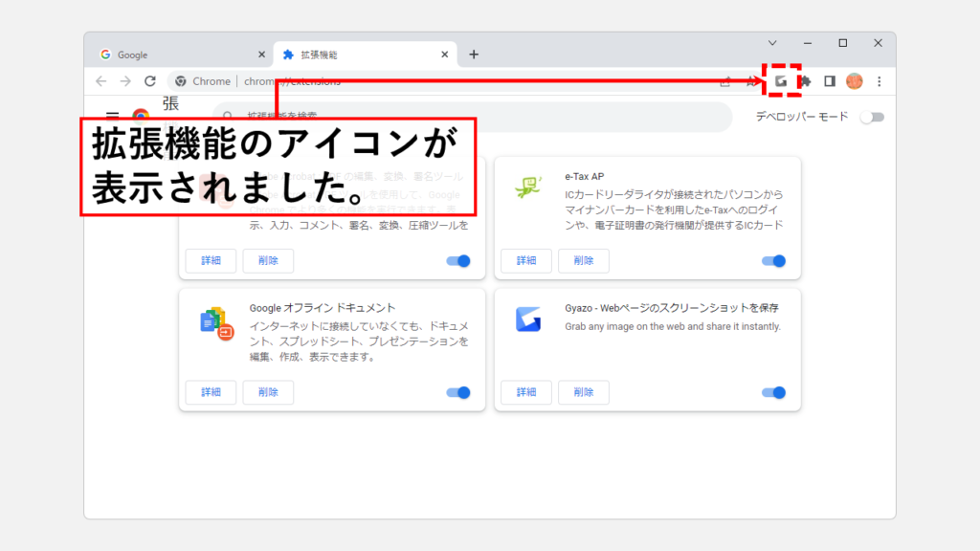Go back using the back arrow
This screenshot has height=551, width=980.
click(101, 81)
